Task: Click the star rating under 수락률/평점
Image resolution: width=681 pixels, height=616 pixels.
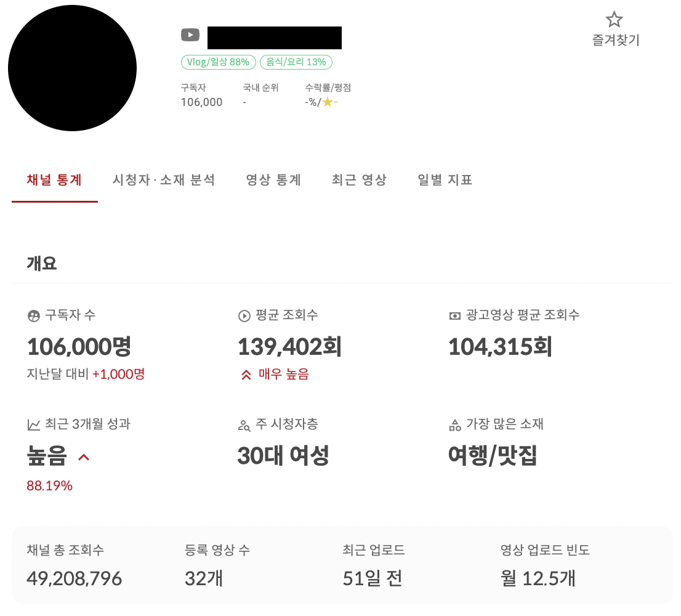Action: [328, 102]
